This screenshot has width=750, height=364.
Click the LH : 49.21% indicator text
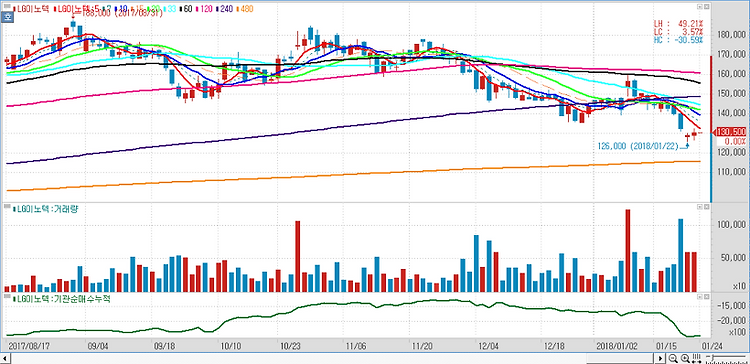pyautogui.click(x=678, y=22)
